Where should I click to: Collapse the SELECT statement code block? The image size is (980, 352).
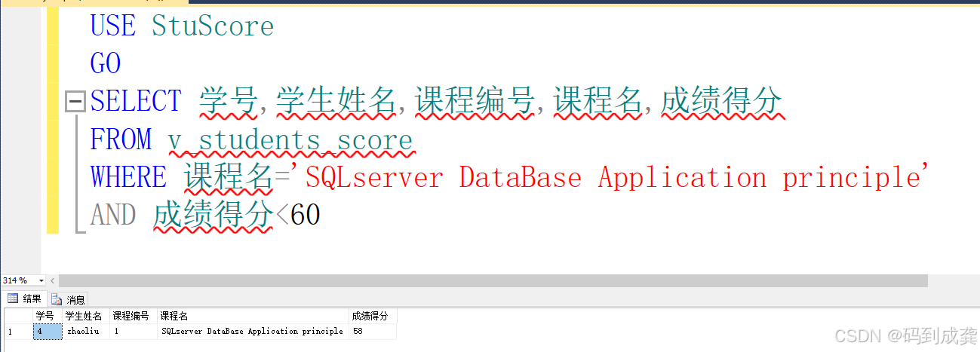[75, 102]
